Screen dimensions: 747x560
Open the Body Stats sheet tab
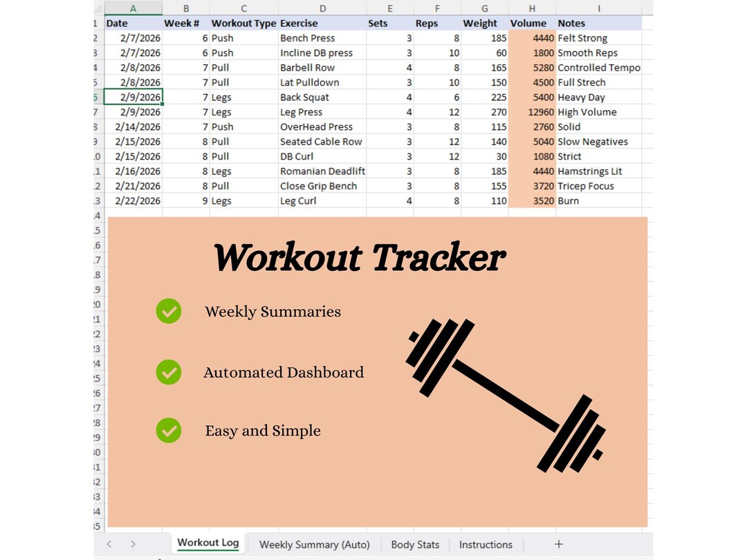415,544
